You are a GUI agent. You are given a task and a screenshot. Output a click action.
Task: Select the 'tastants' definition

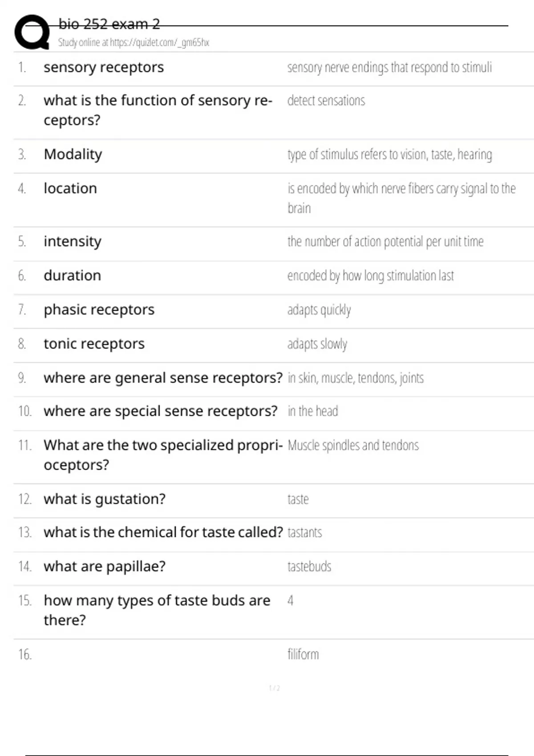click(305, 532)
